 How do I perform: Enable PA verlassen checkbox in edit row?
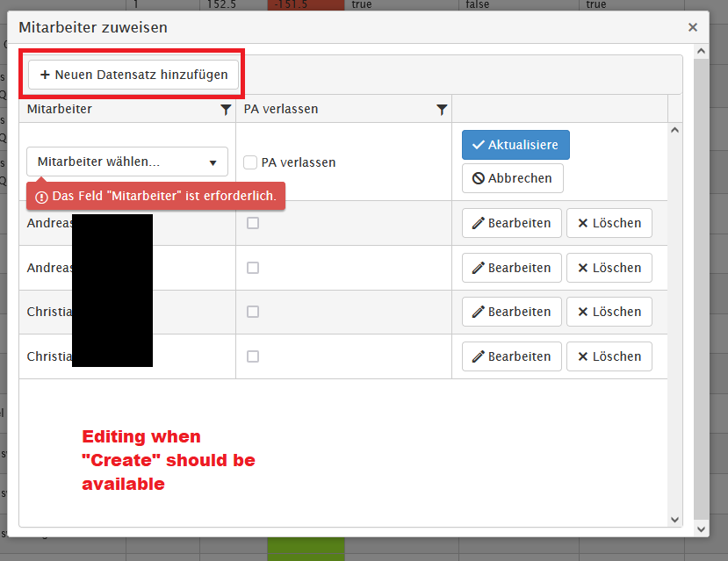(x=250, y=162)
